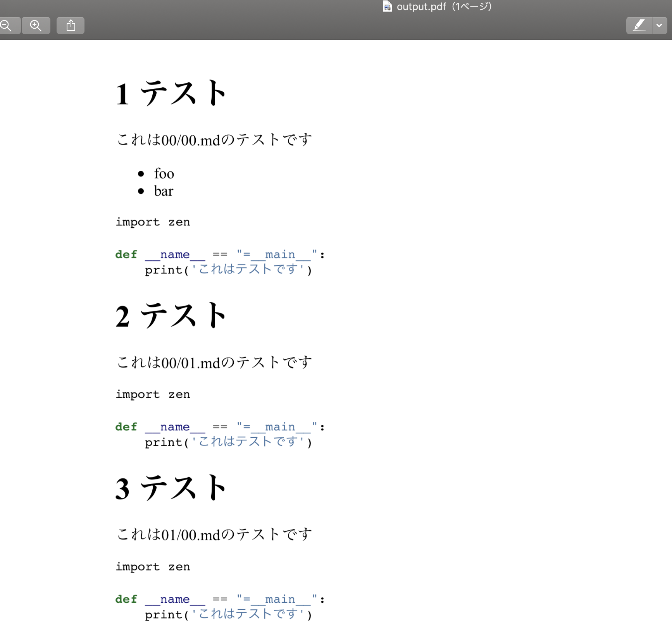This screenshot has height=643, width=672.
Task: Click the "def __name__" line in section 2
Action: [x=220, y=427]
